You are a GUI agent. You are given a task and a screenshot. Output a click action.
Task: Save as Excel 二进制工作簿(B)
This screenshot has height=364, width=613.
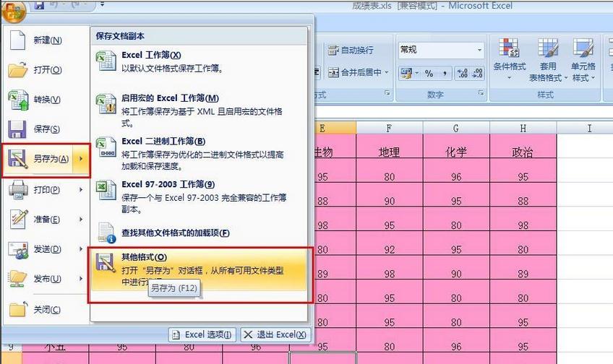[x=199, y=153]
